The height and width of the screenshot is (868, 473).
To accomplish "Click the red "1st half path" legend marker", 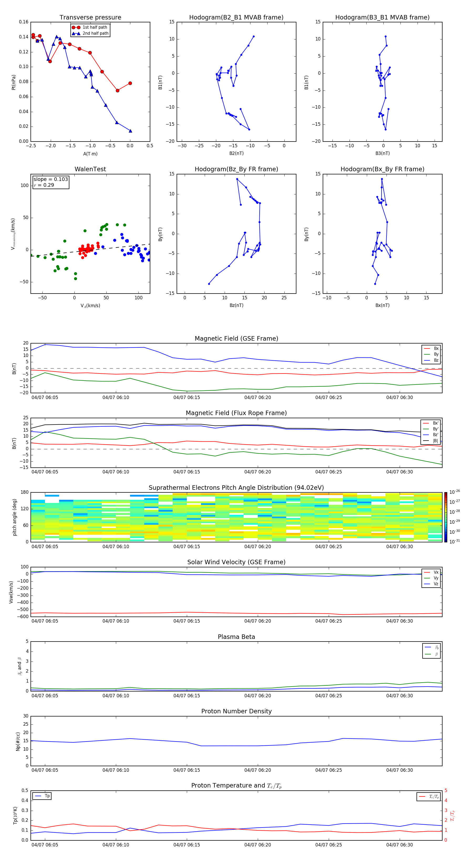I will (x=76, y=27).
